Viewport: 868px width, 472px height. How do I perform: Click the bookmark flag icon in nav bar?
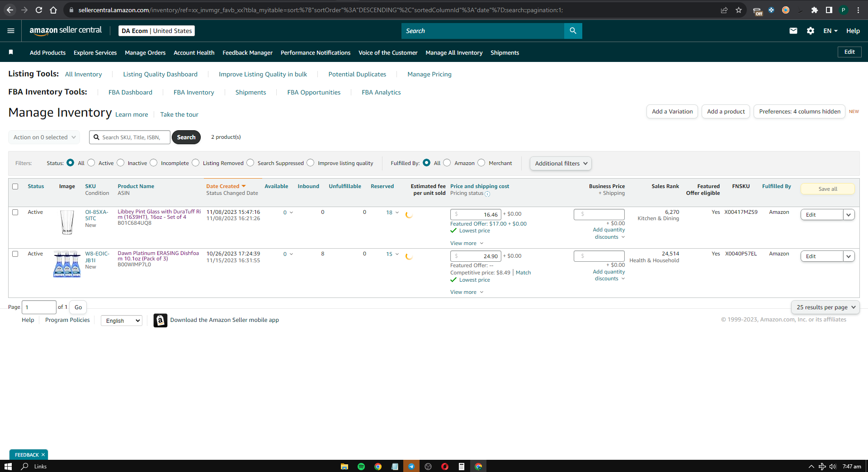click(x=11, y=52)
